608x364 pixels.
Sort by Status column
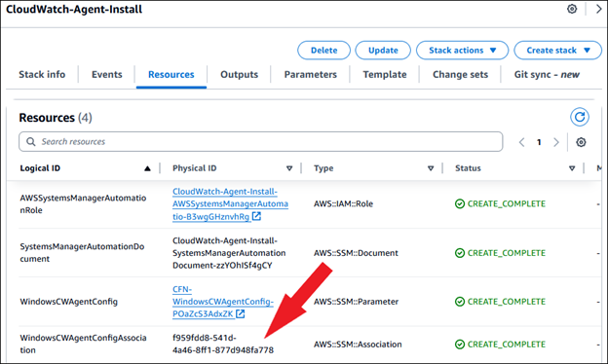pyautogui.click(x=572, y=168)
